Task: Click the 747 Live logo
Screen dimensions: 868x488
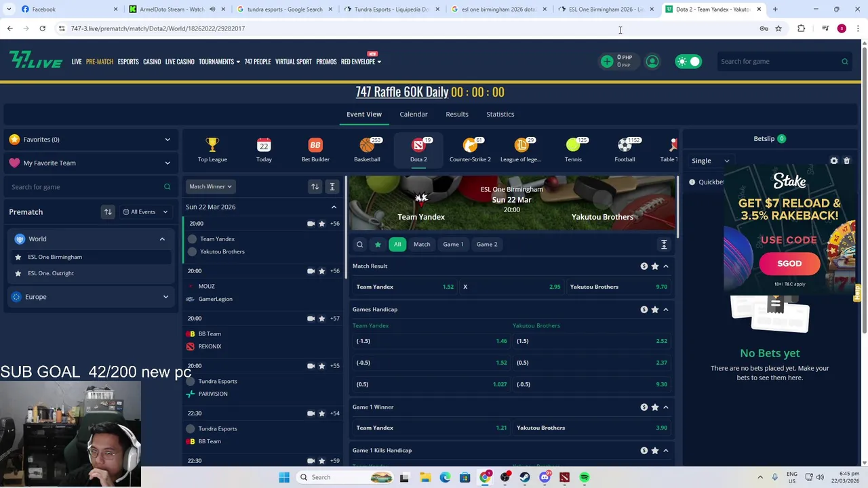Action: click(x=36, y=61)
